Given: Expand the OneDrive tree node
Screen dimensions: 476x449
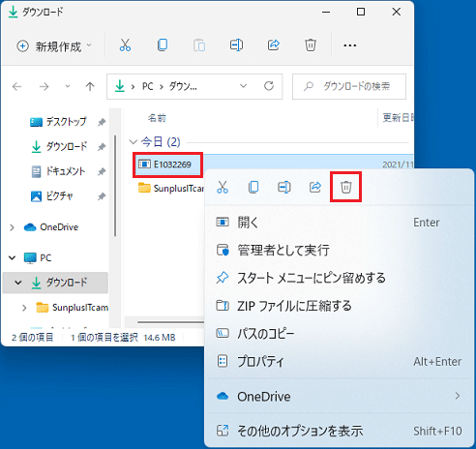Looking at the screenshot, I should [13, 227].
